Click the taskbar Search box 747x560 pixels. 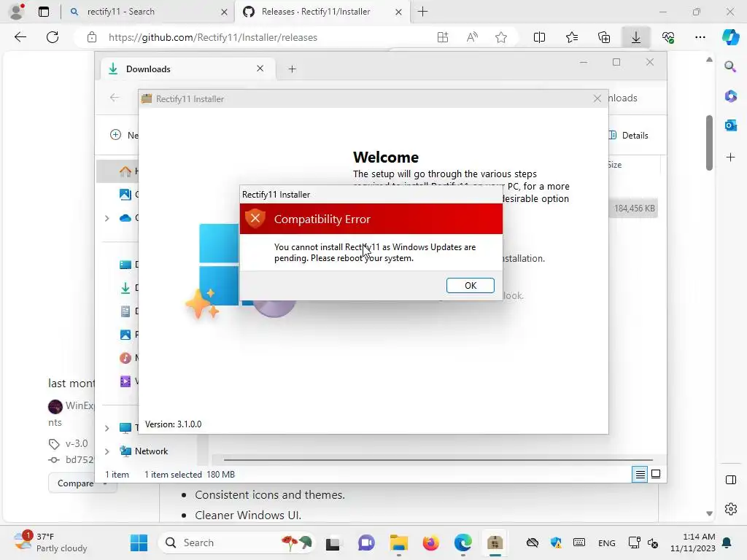pos(237,542)
